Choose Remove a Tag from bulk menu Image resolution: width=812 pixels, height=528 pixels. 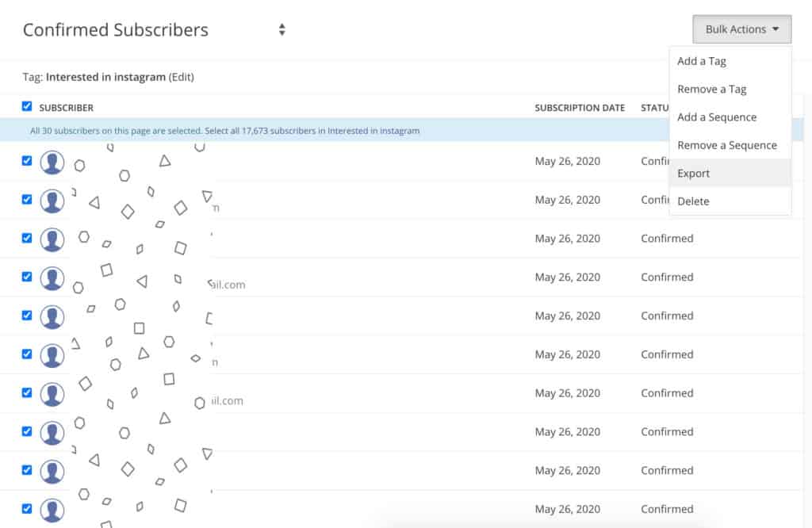coord(730,89)
